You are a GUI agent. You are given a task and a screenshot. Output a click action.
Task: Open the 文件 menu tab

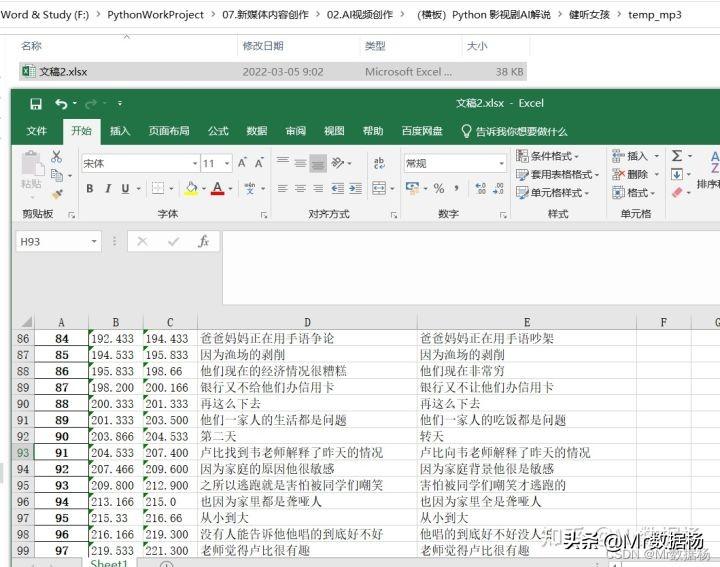[x=36, y=131]
